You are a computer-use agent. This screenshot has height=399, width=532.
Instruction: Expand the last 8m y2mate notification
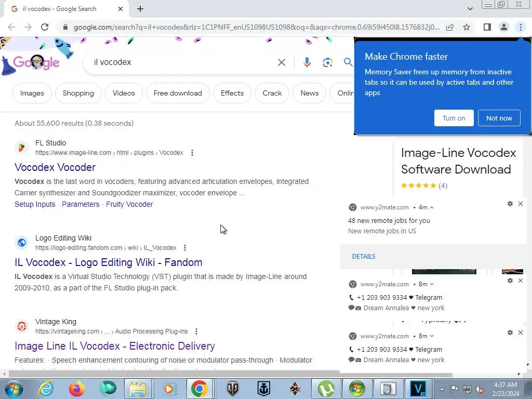click(x=432, y=336)
